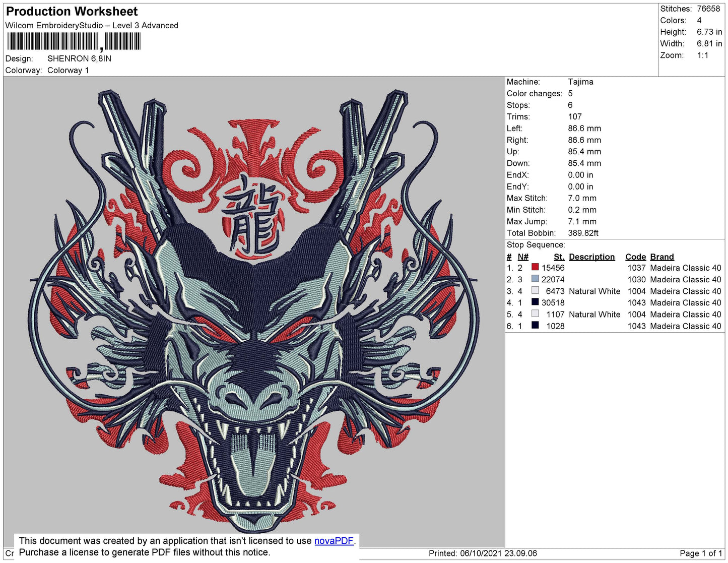Click the Description column header
728x563 pixels.
tap(591, 257)
